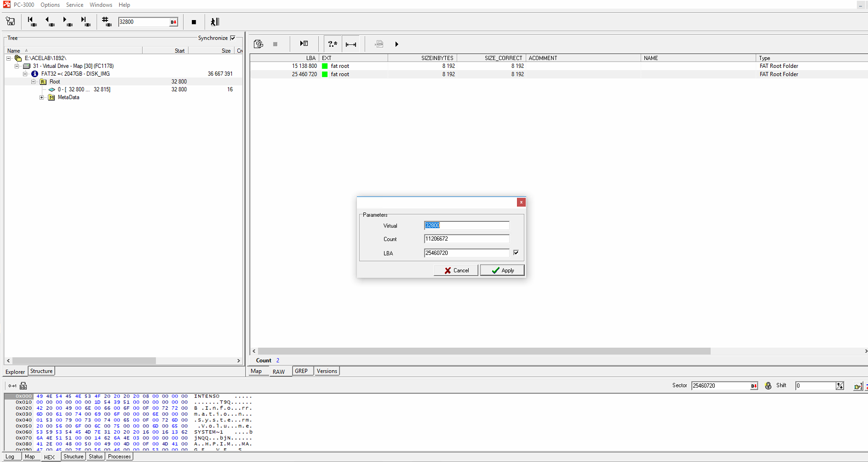Click the RAW list horizontal scrollbar
Image resolution: width=868 pixels, height=462 pixels.
(x=483, y=351)
